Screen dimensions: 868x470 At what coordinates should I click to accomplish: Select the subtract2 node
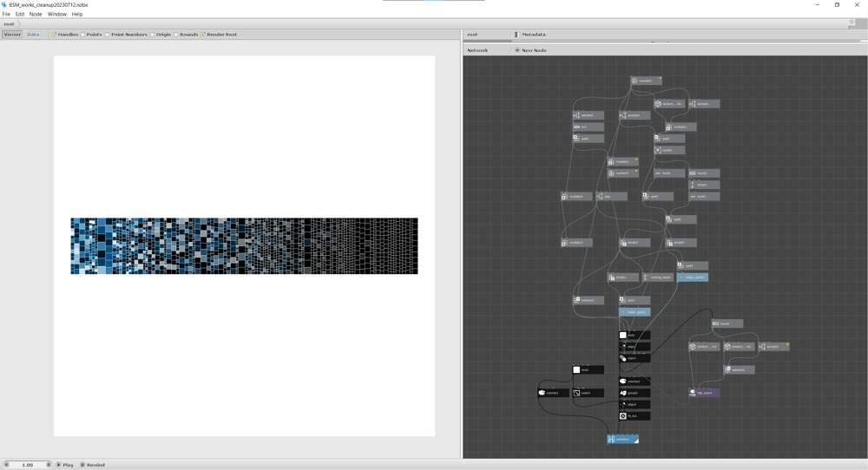click(x=739, y=370)
